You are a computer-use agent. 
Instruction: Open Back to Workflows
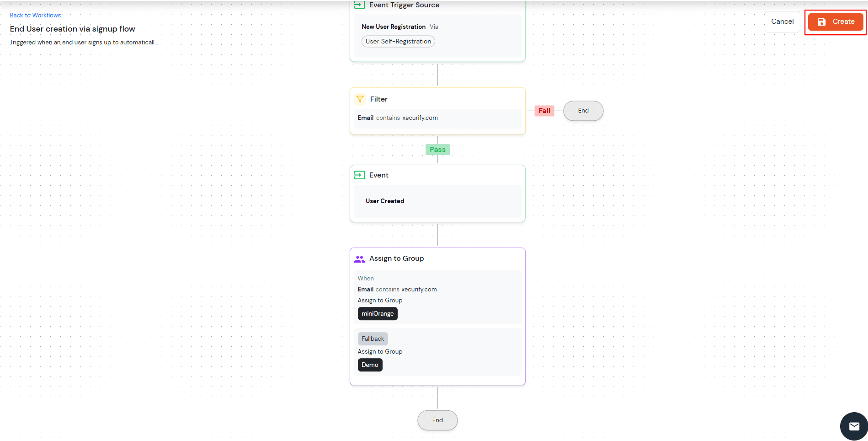[35, 15]
